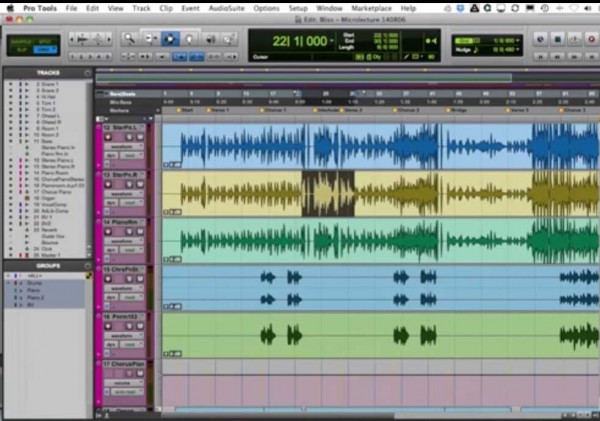
Task: Select the Piano group in Groups list
Action: pos(33,290)
